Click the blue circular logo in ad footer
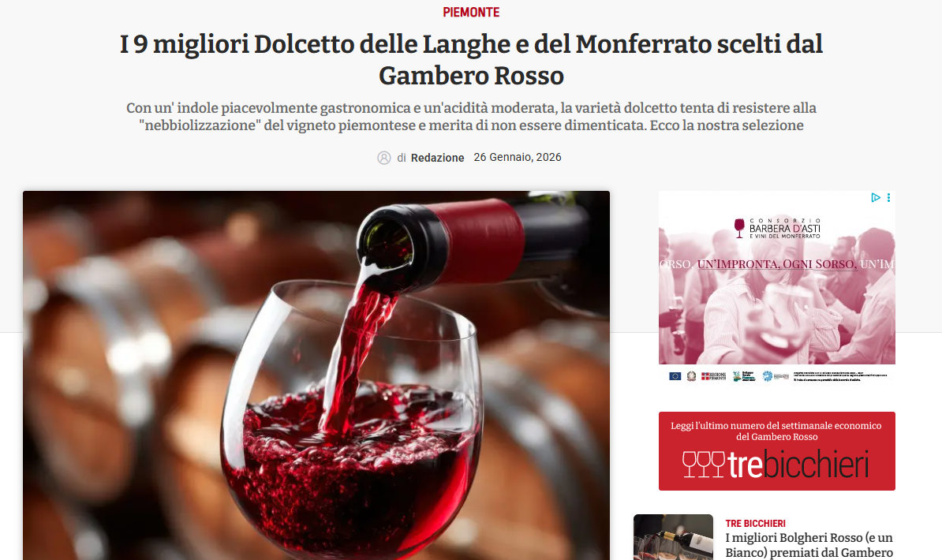Screen dimensions: 942x560 767,376
